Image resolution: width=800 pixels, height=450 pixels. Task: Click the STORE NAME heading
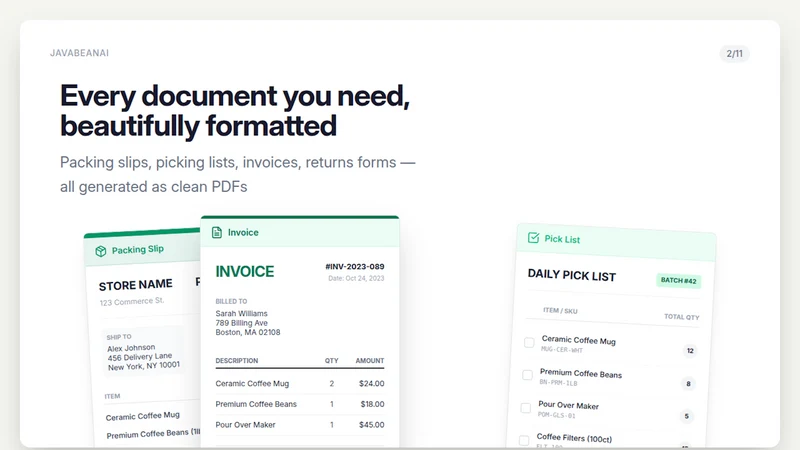click(x=136, y=285)
